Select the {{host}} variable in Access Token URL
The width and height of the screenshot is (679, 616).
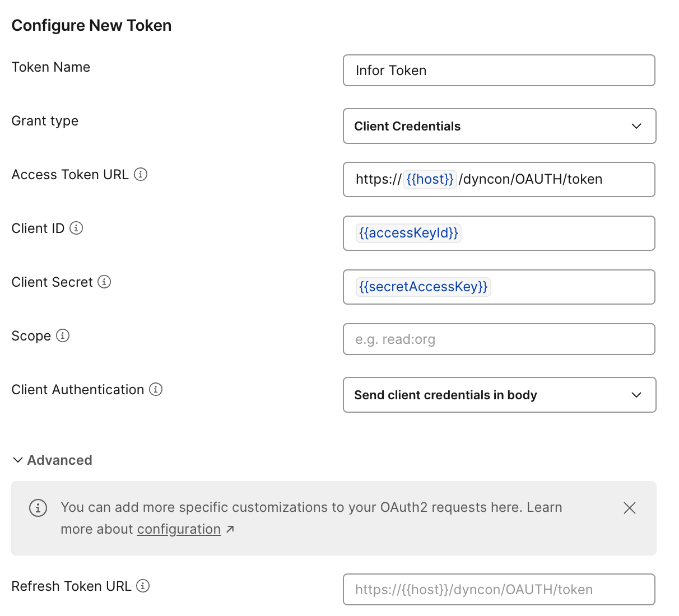430,179
